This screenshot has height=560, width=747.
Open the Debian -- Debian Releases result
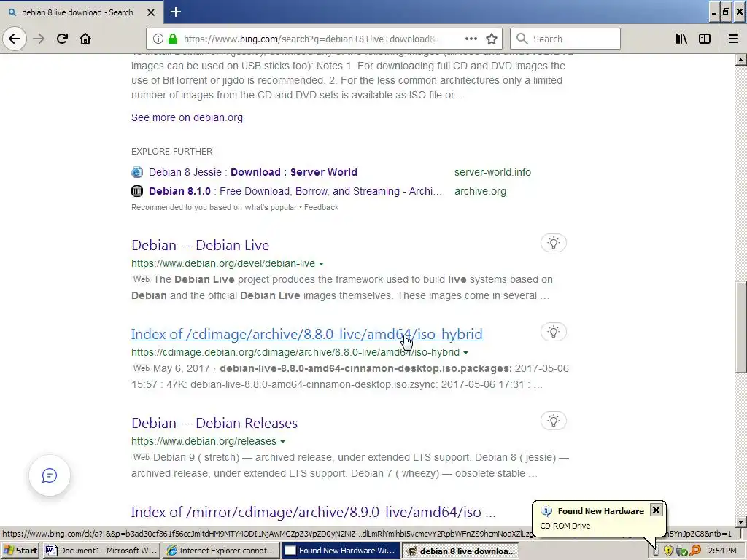pyautogui.click(x=214, y=423)
